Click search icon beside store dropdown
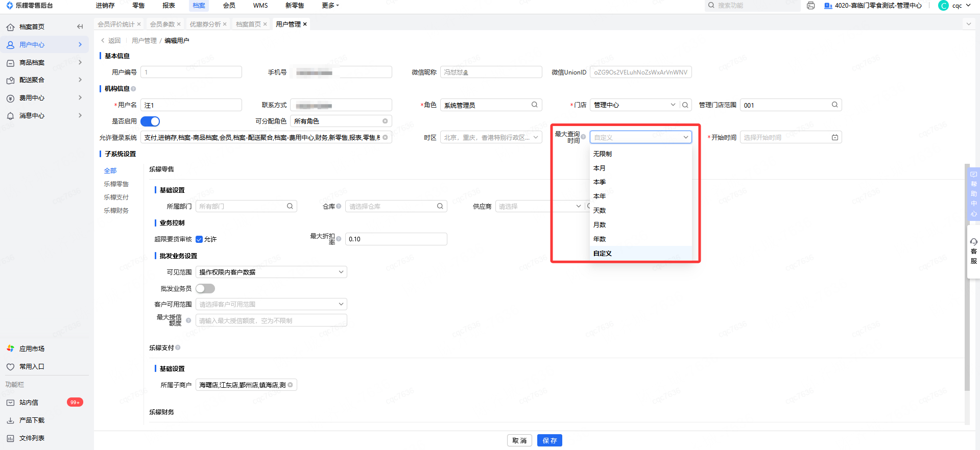This screenshot has height=450, width=980. tap(685, 105)
